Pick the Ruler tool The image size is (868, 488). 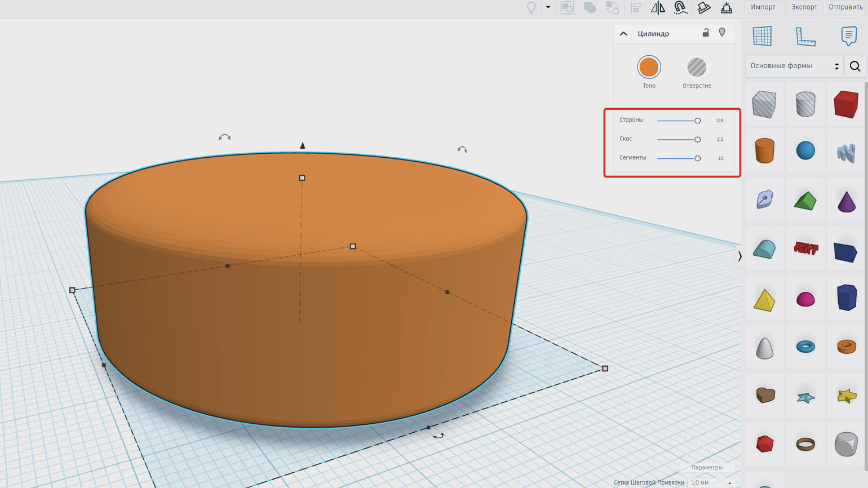pyautogui.click(x=805, y=36)
